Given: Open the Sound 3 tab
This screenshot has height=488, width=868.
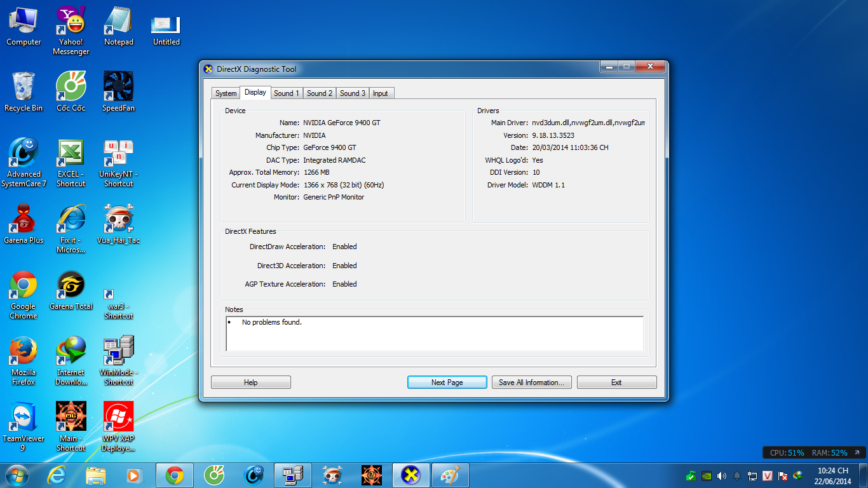Looking at the screenshot, I should pyautogui.click(x=353, y=93).
